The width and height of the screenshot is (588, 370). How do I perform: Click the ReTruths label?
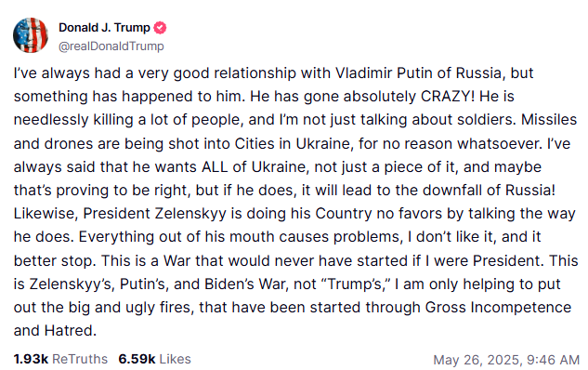click(80, 359)
